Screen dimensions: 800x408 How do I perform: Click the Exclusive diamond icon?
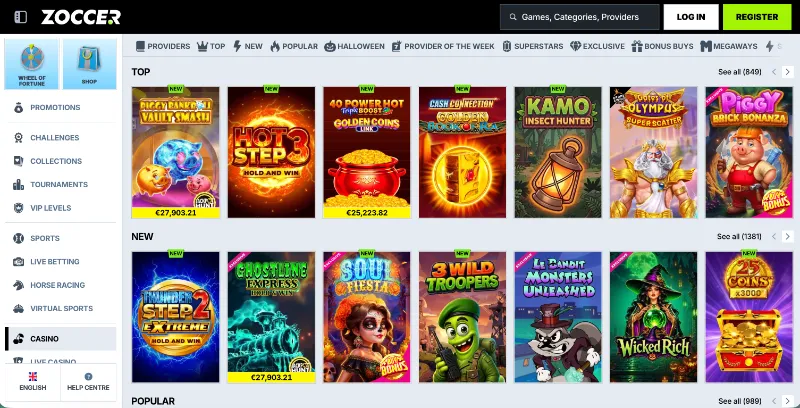click(576, 46)
